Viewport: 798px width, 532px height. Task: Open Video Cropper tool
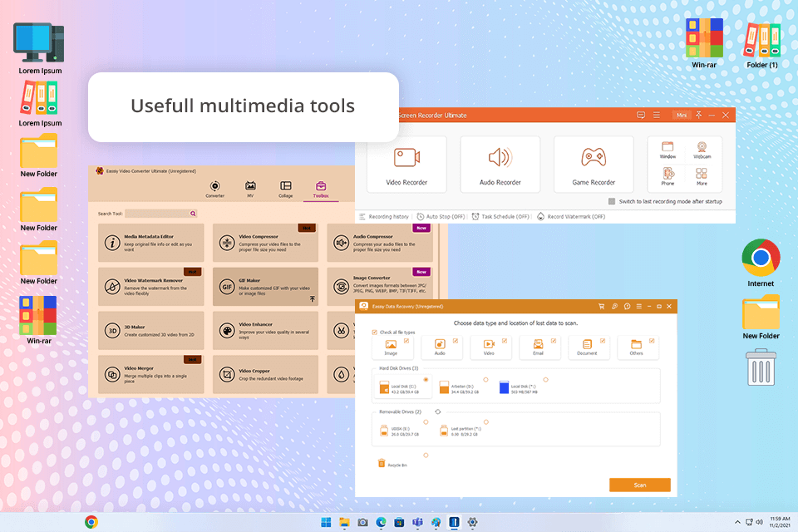coord(265,374)
